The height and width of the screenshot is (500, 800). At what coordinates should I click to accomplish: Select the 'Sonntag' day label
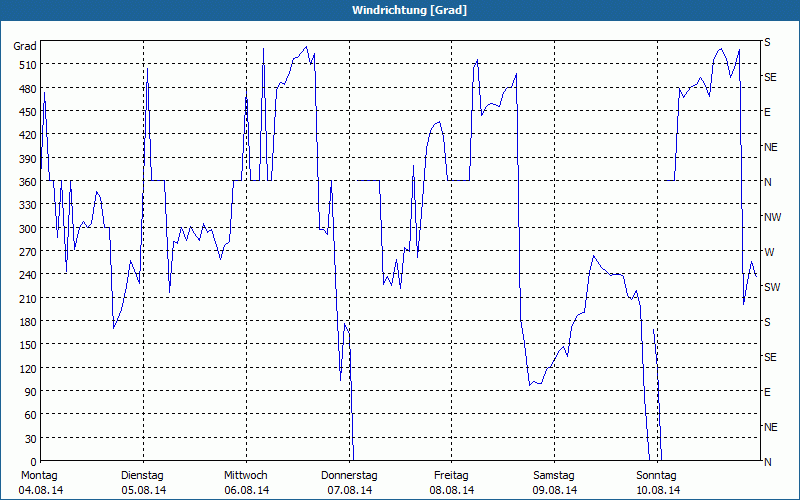(656, 475)
